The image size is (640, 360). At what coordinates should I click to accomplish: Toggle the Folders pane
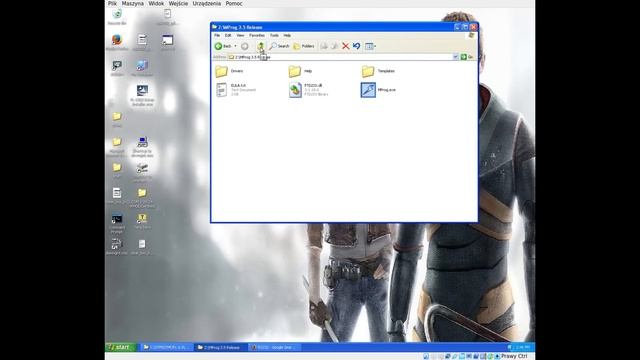tap(304, 46)
